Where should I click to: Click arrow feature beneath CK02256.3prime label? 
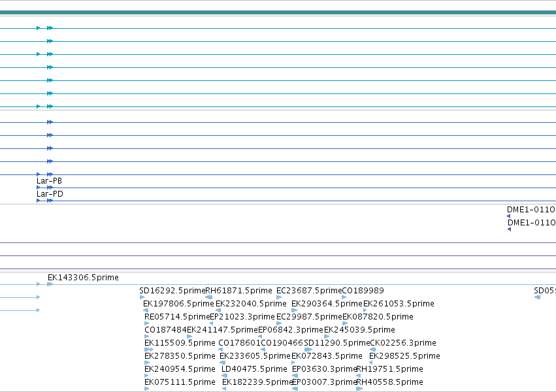(x=373, y=350)
